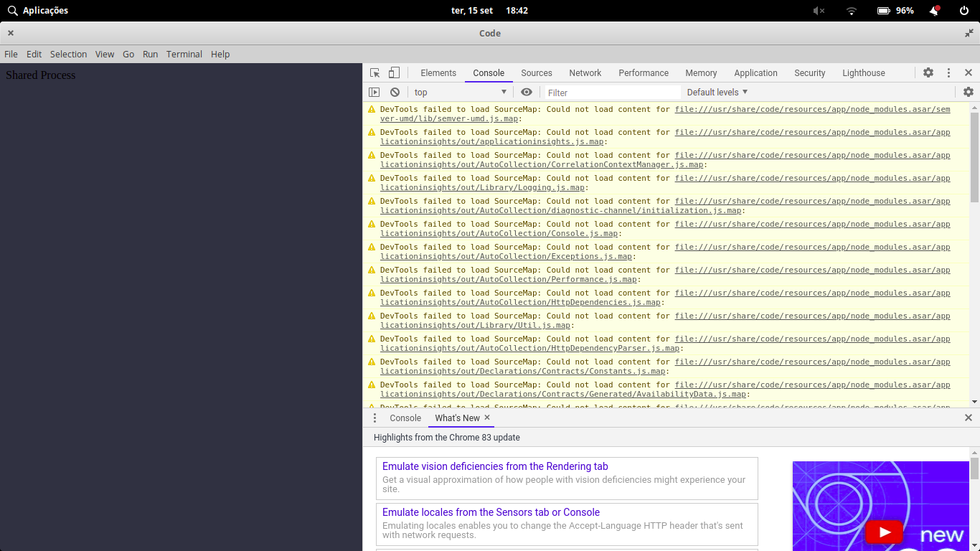Click the live expression eye icon
This screenshot has height=551, width=980.
pos(527,92)
